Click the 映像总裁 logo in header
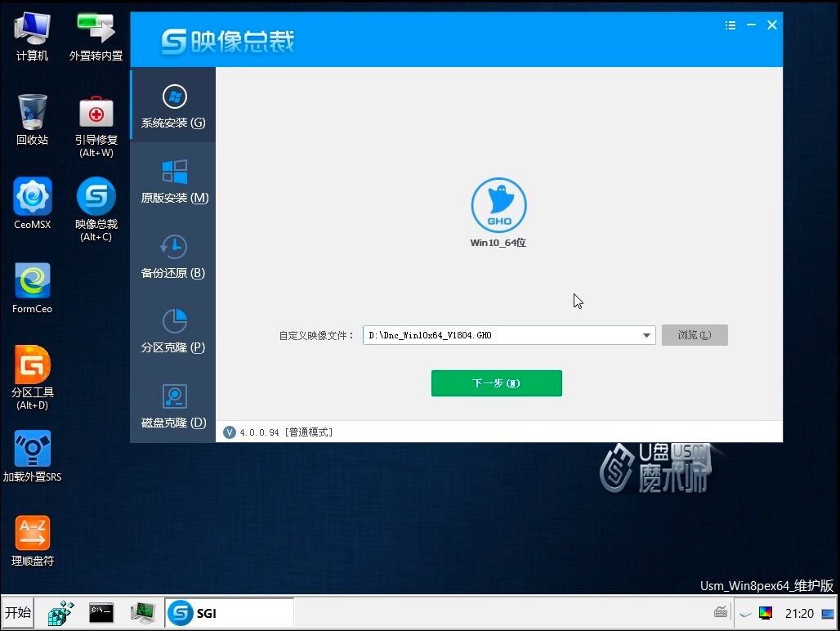Image resolution: width=840 pixels, height=631 pixels. 228,41
